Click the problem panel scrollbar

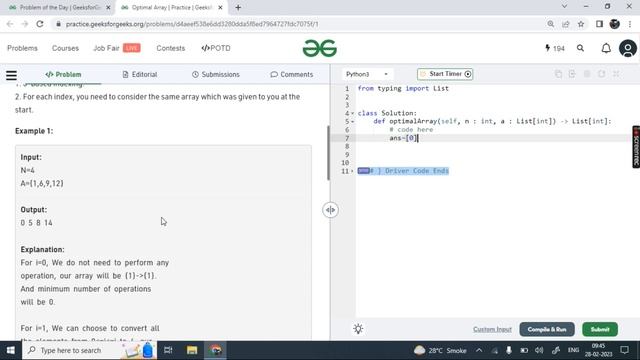pos(328,153)
